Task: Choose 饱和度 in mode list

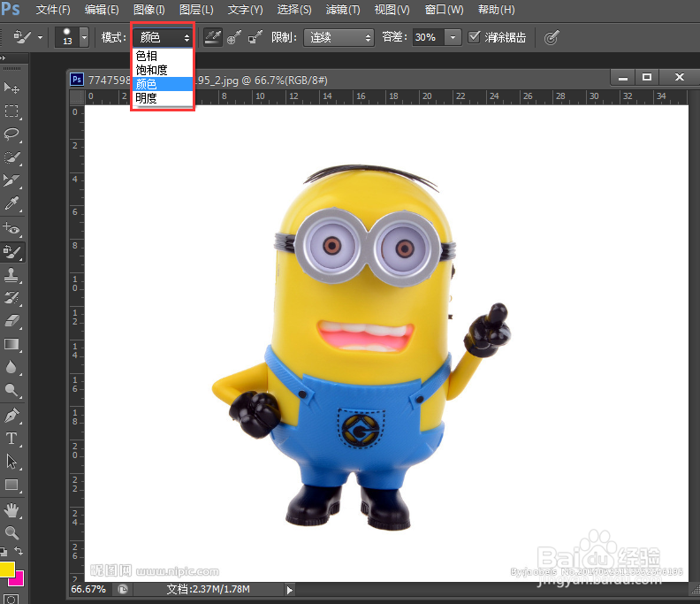Action: pyautogui.click(x=163, y=70)
